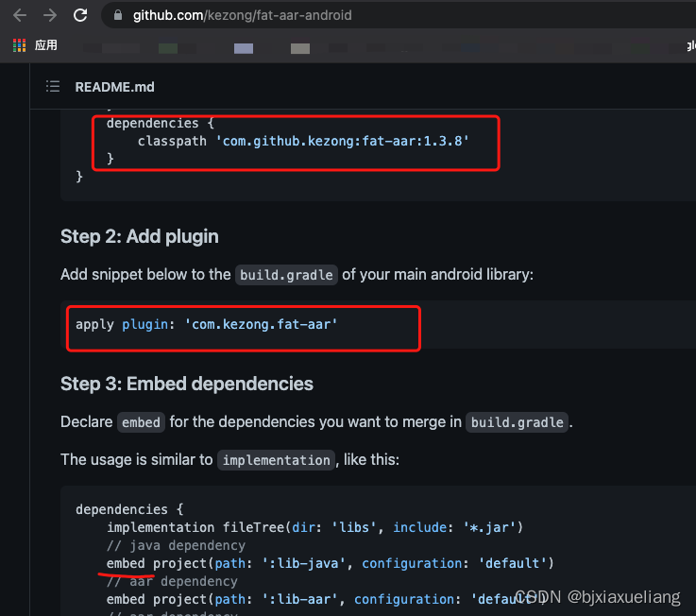The image size is (696, 616).
Task: Click embed project ':lib-aar' code line
Action: [326, 600]
